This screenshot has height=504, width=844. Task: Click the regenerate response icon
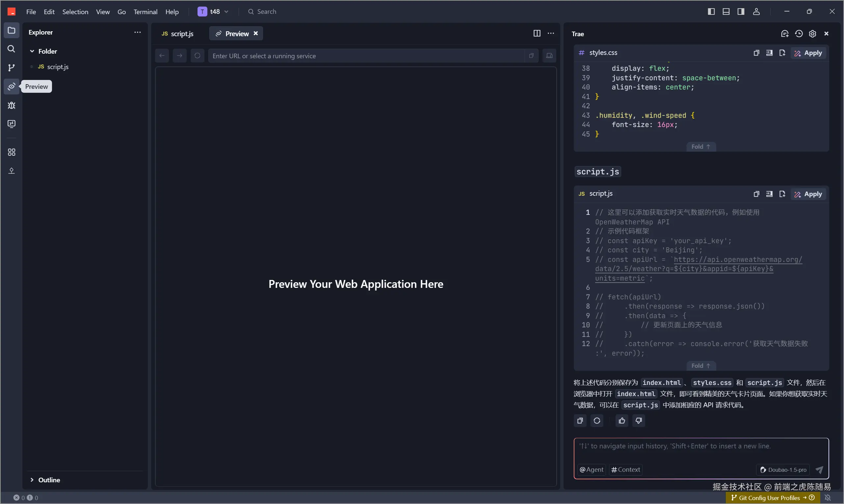click(597, 421)
